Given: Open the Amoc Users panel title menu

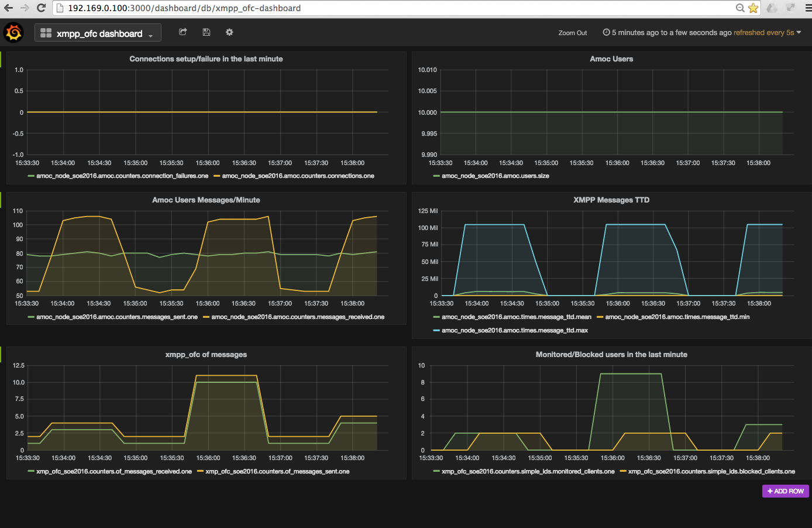Looking at the screenshot, I should point(611,59).
